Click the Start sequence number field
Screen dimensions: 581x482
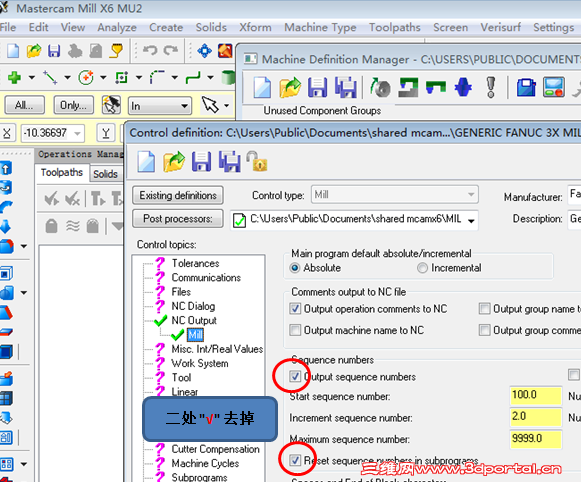coord(535,395)
